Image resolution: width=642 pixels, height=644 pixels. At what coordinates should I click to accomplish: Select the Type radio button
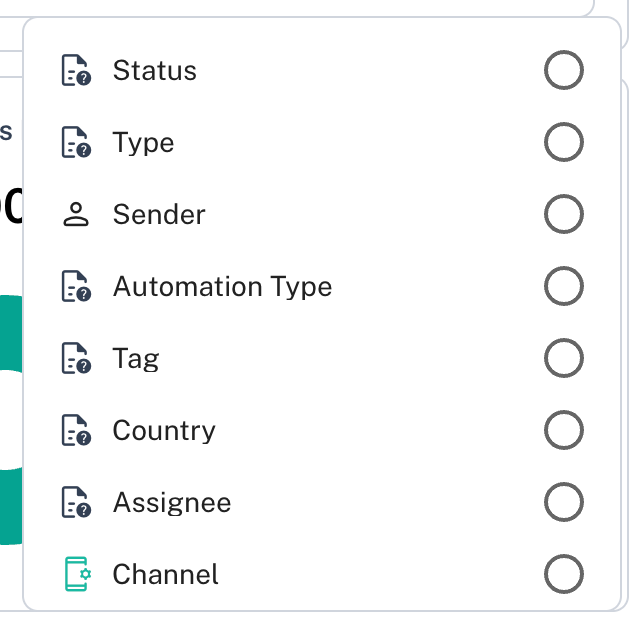coord(564,143)
